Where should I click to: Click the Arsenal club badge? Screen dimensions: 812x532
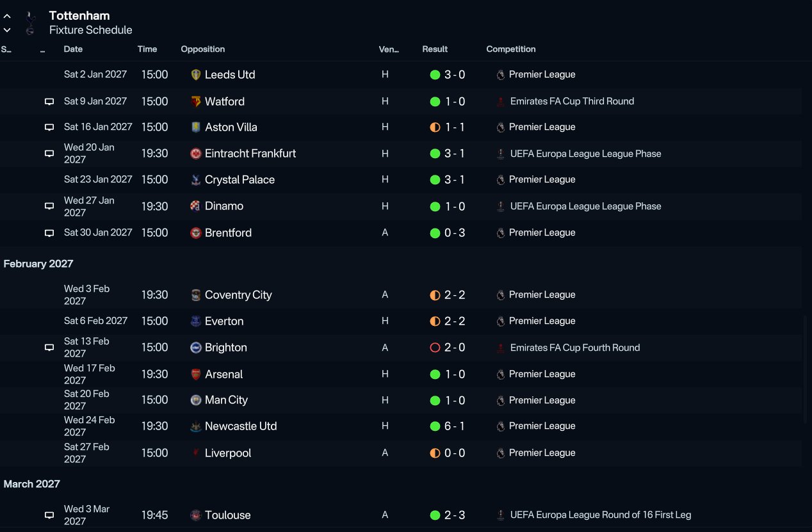[x=196, y=375]
